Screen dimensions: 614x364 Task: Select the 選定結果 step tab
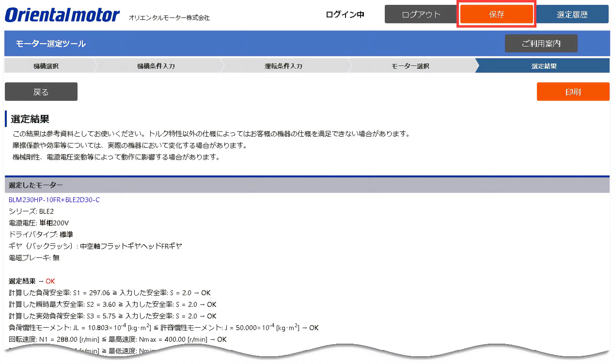(544, 66)
